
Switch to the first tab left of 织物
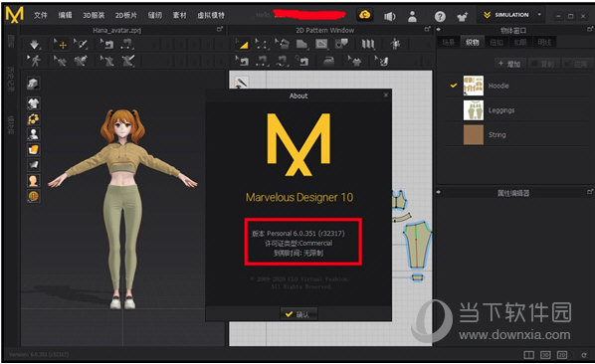click(448, 42)
